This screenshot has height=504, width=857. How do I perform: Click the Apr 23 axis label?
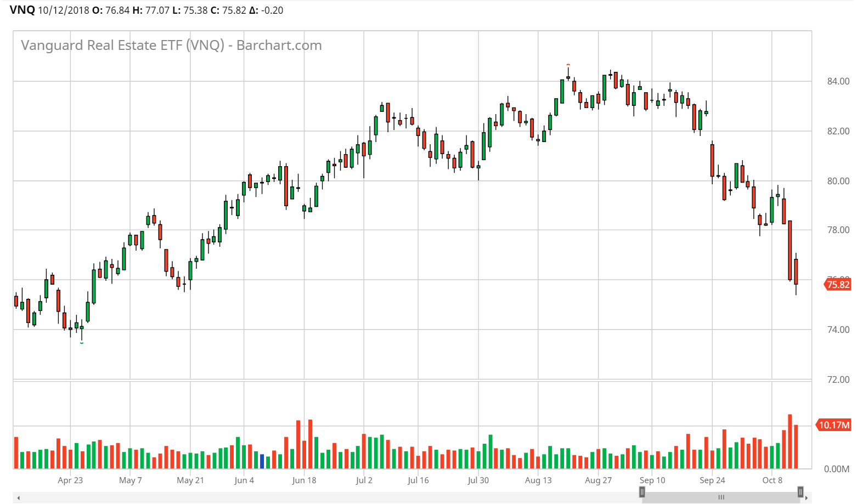pyautogui.click(x=70, y=480)
